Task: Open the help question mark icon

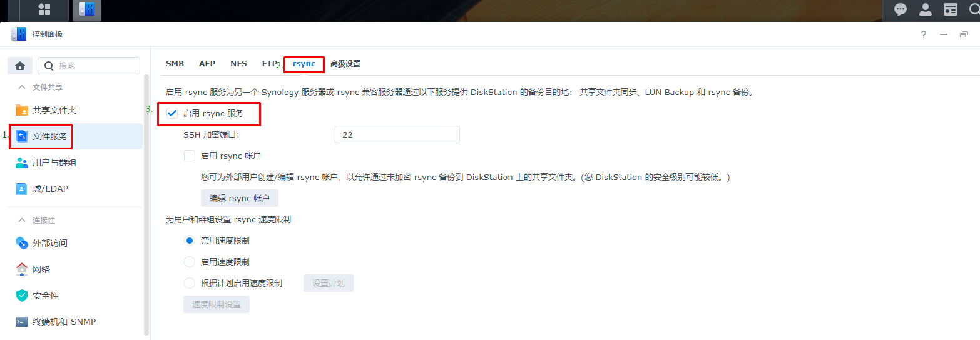Action: [923, 34]
